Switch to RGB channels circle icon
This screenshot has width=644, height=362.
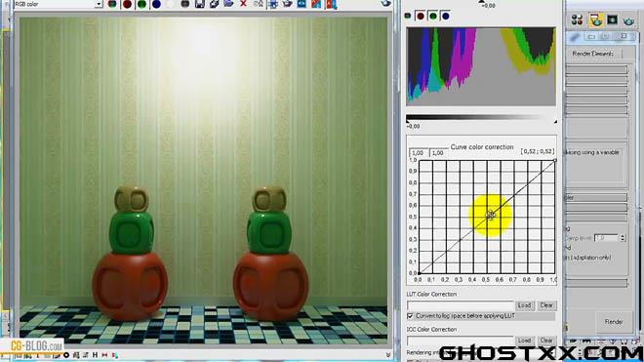click(x=112, y=4)
